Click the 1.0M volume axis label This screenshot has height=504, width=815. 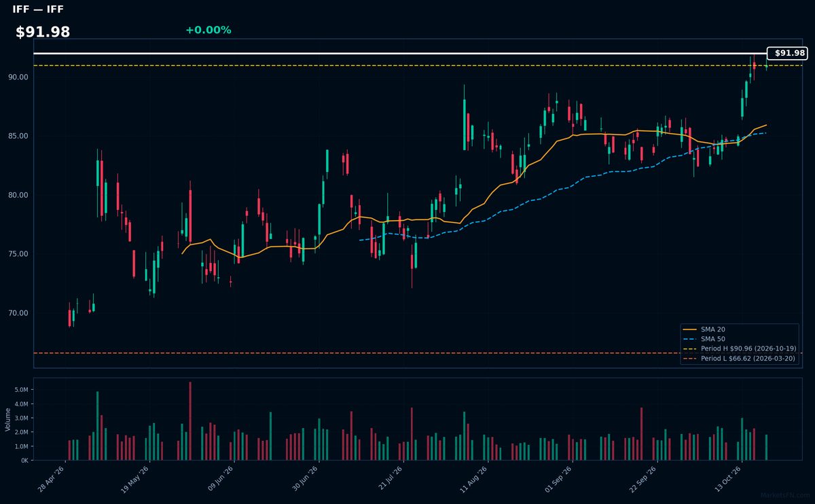[20, 447]
